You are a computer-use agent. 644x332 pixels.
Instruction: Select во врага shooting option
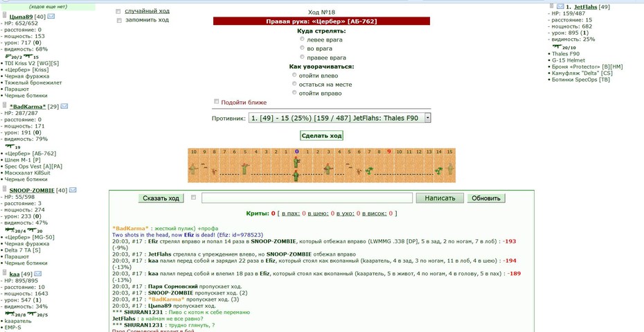pos(303,48)
